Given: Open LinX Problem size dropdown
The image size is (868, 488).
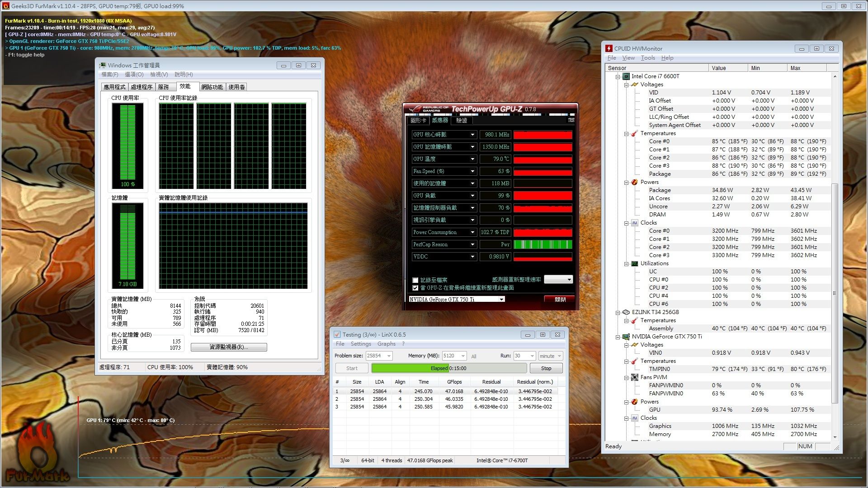Looking at the screenshot, I should click(379, 356).
